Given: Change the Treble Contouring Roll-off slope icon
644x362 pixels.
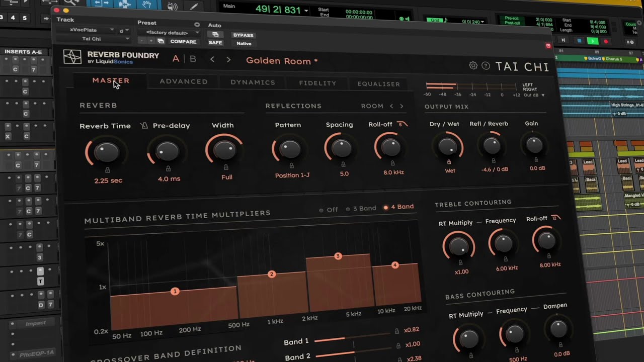Looking at the screenshot, I should coord(556,218).
